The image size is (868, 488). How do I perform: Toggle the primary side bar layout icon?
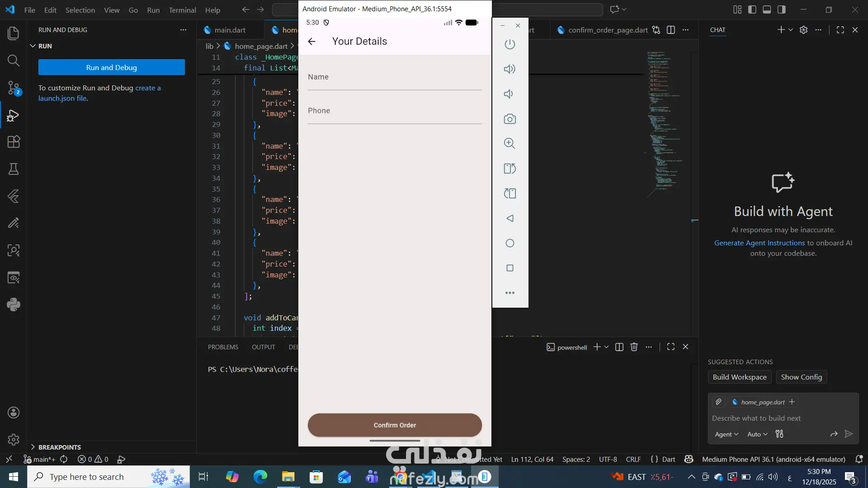pos(752,9)
